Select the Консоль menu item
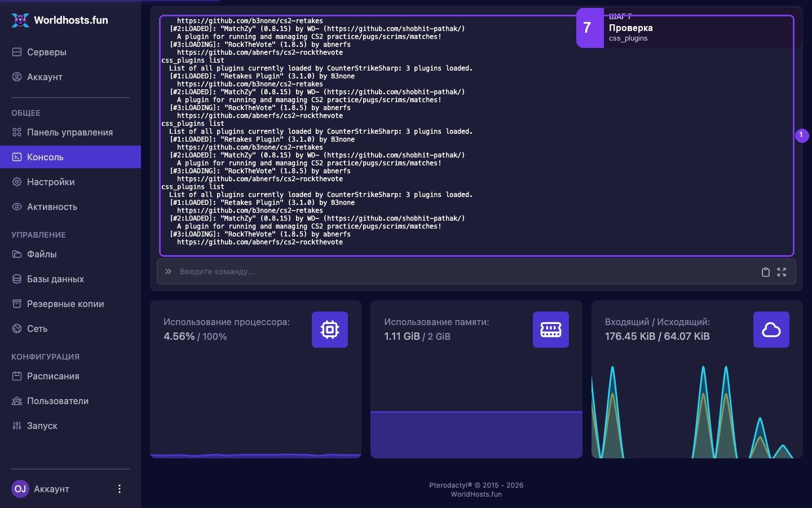Screen dimensions: 812x508 [70, 157]
